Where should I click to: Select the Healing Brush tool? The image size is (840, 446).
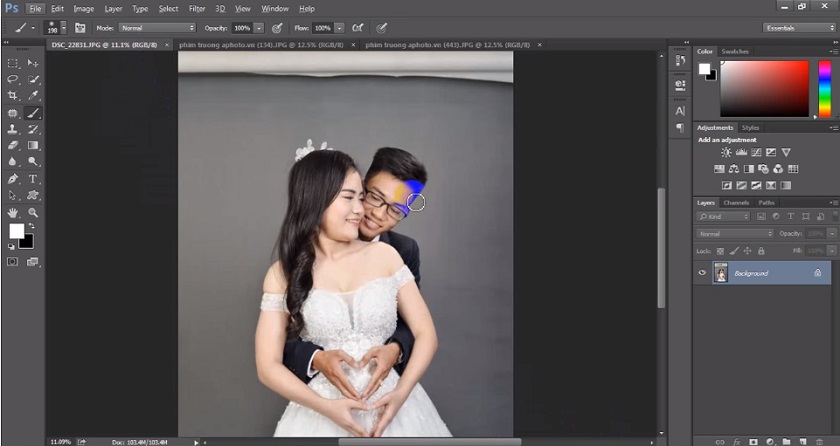(x=13, y=113)
